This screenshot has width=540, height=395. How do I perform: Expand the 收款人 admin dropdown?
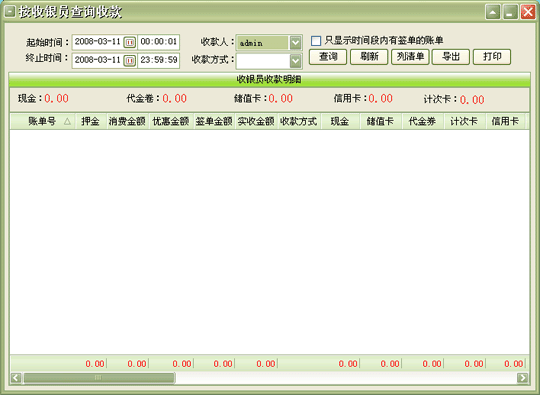[x=295, y=43]
